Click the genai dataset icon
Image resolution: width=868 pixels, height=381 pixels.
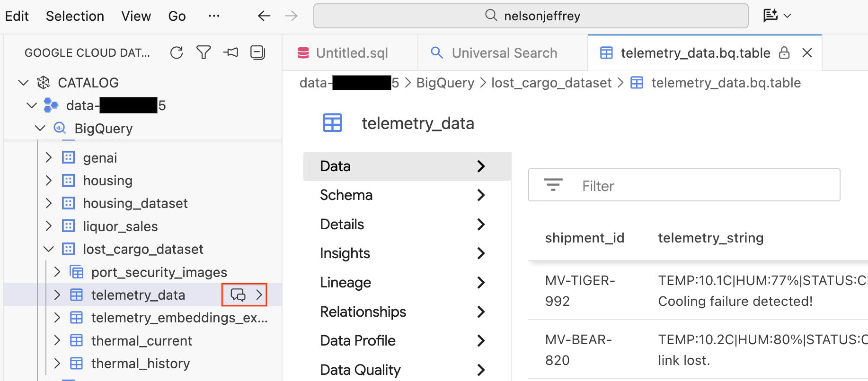point(68,157)
